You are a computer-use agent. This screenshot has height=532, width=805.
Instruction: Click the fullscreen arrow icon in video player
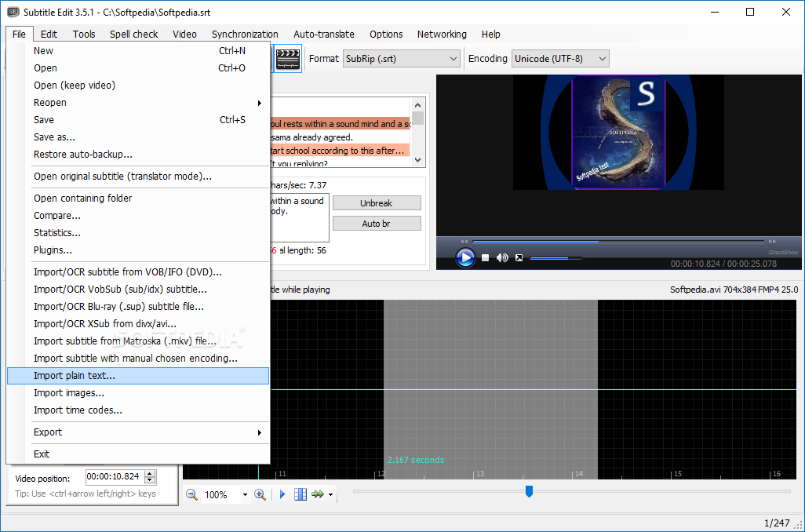[519, 257]
